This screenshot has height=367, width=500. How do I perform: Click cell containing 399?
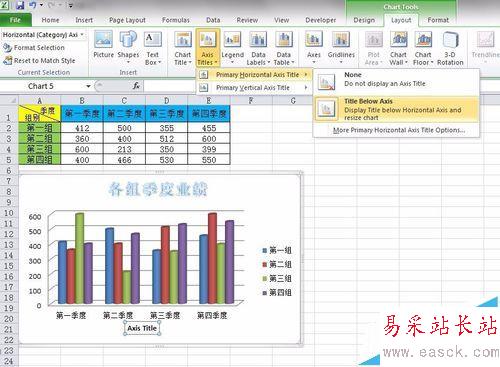pyautogui.click(x=209, y=149)
